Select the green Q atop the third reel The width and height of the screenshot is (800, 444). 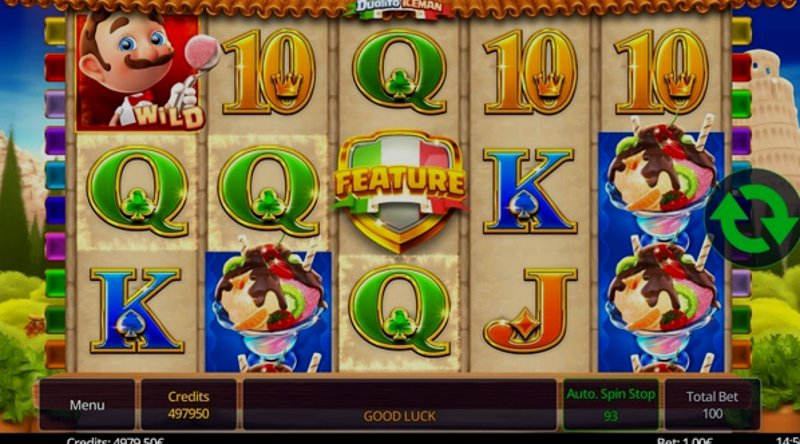399,71
